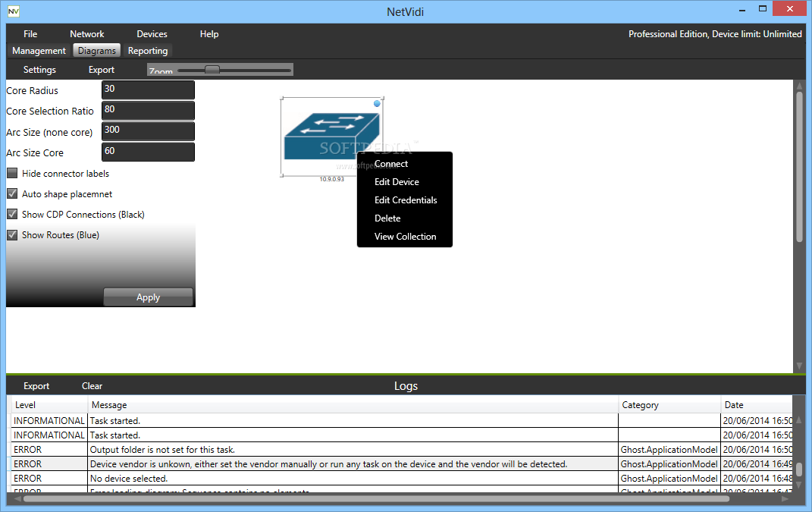Maximize the NetVidi window
This screenshot has height=512, width=812.
point(762,9)
